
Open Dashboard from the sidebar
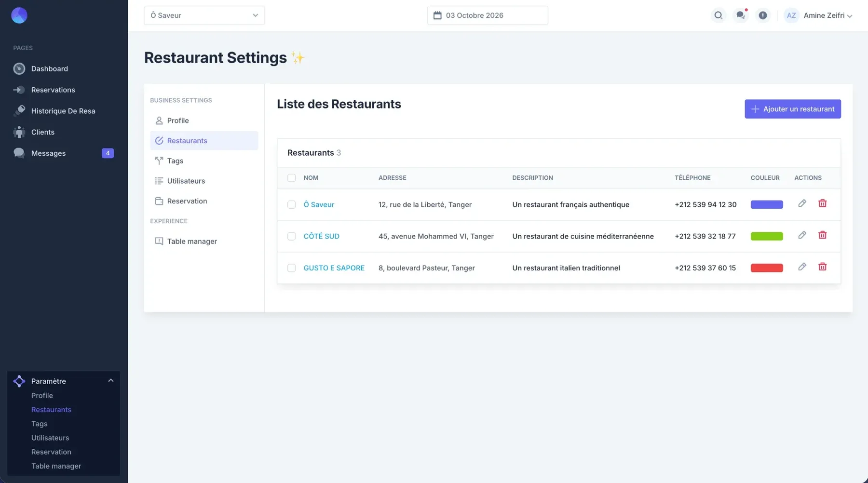pyautogui.click(x=64, y=69)
